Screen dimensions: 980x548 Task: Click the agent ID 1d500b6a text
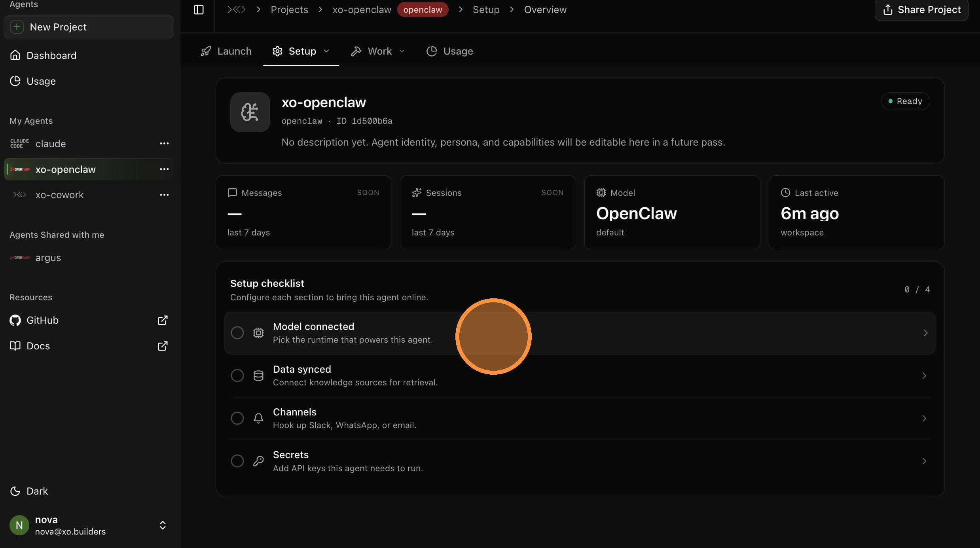364,121
